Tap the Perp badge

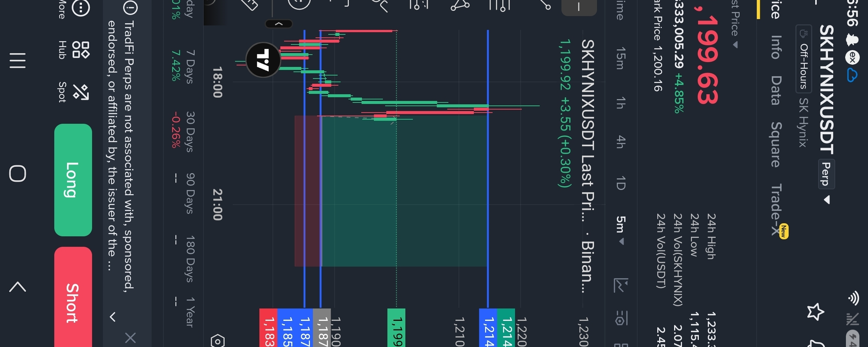(826, 174)
